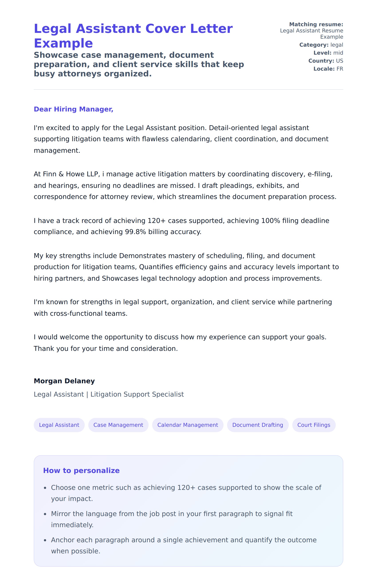
Task: Click the Matching resume label
Action: point(316,24)
